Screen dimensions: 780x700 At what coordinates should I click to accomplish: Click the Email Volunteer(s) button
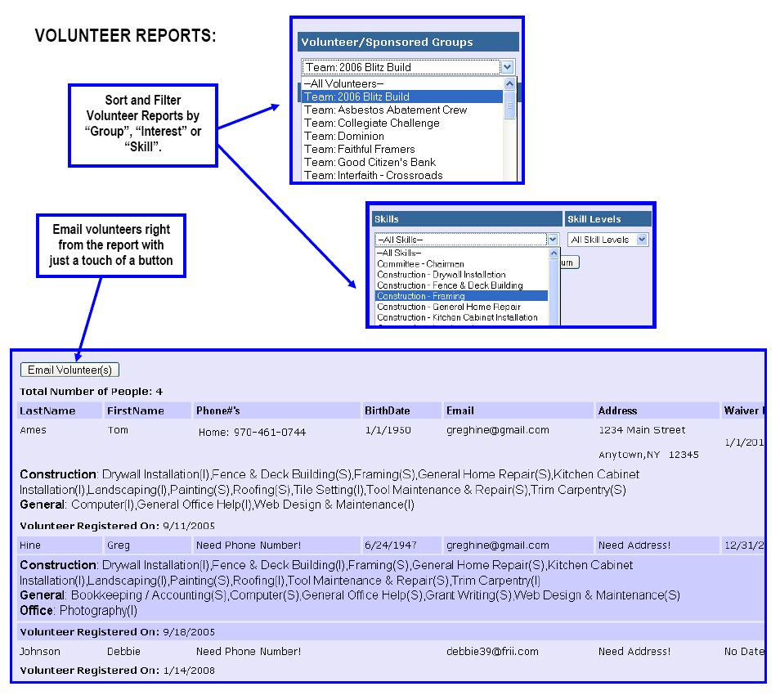[69, 370]
